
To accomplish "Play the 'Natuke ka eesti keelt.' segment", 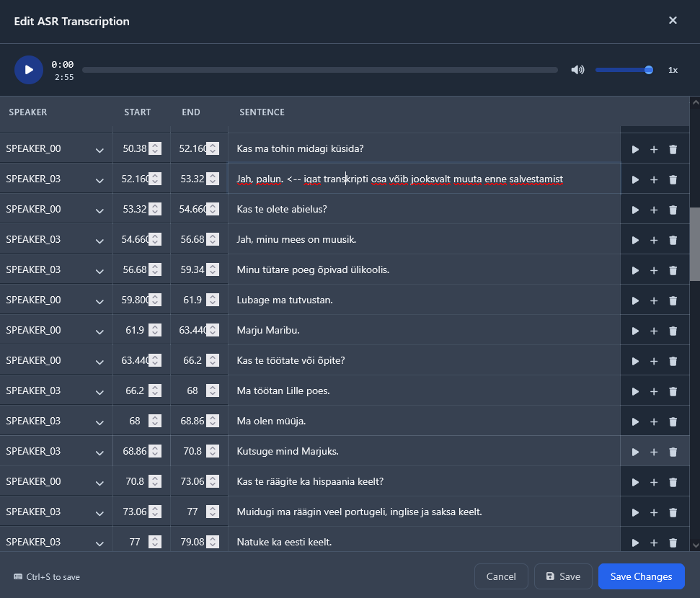I will [635, 543].
